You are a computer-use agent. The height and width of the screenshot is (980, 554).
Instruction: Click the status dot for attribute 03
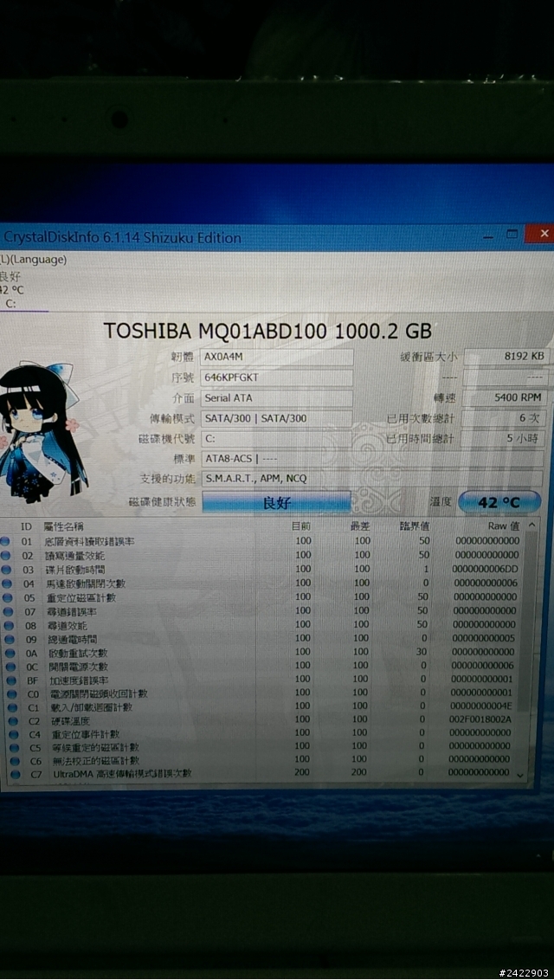click(6, 570)
